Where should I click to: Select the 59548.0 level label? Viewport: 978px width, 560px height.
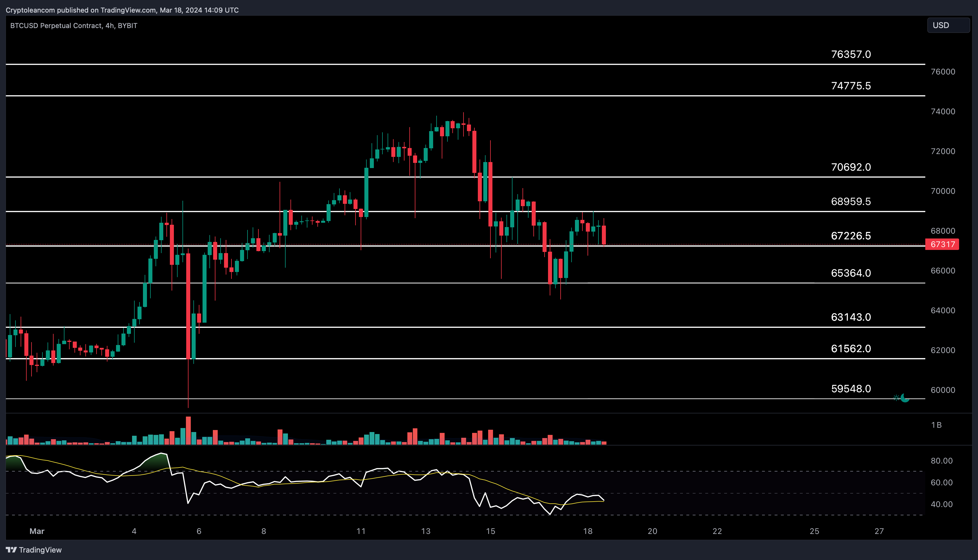point(851,389)
